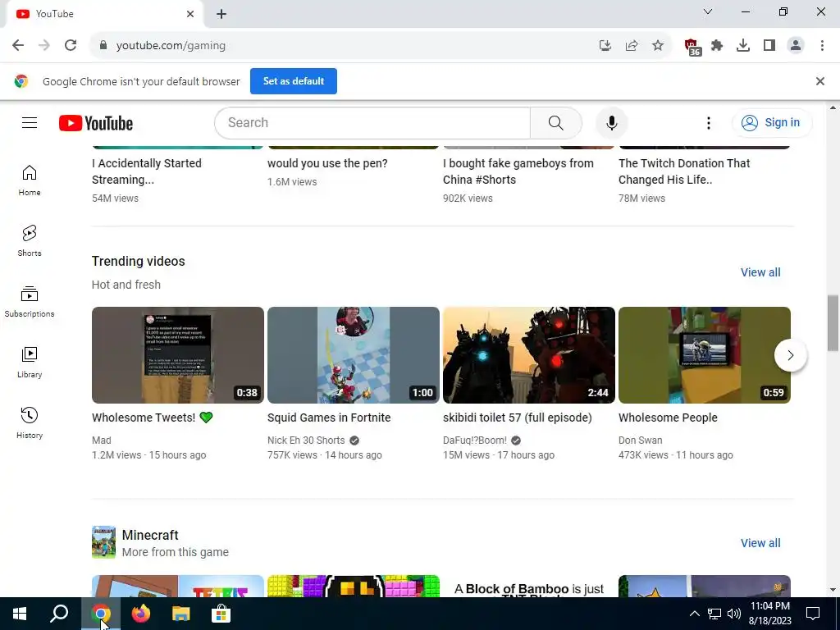Go back with browser back arrow

point(18,46)
